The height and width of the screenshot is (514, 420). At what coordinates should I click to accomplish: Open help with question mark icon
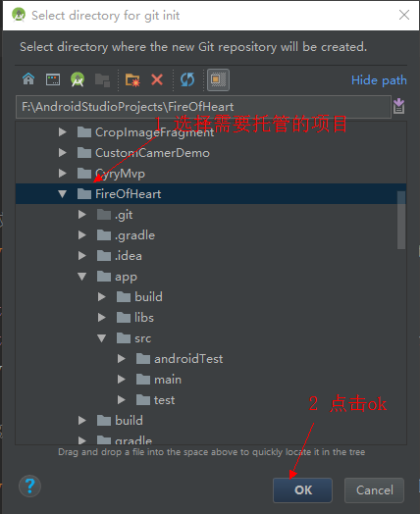(x=29, y=487)
